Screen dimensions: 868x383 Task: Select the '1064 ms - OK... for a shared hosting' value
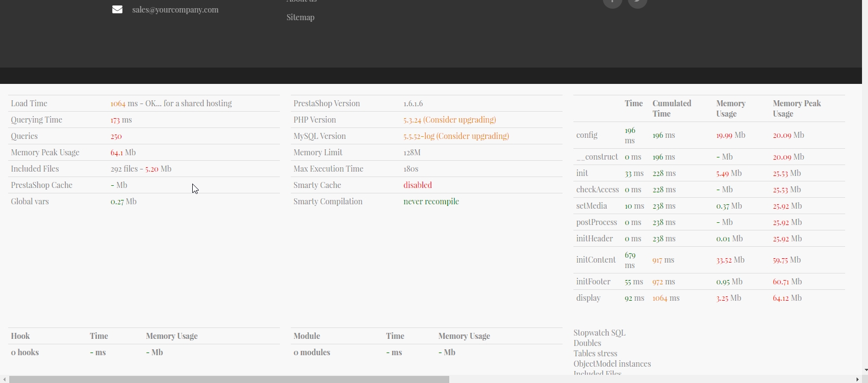click(x=171, y=104)
